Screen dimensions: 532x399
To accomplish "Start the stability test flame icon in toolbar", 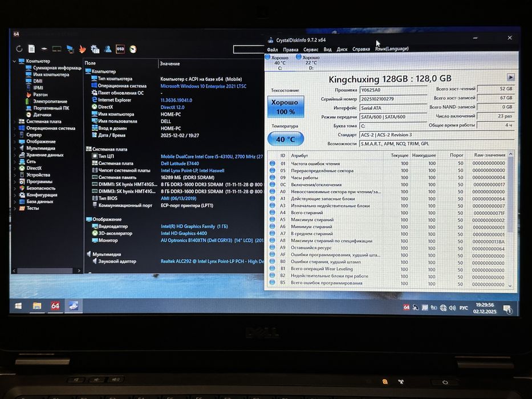I will (83, 49).
